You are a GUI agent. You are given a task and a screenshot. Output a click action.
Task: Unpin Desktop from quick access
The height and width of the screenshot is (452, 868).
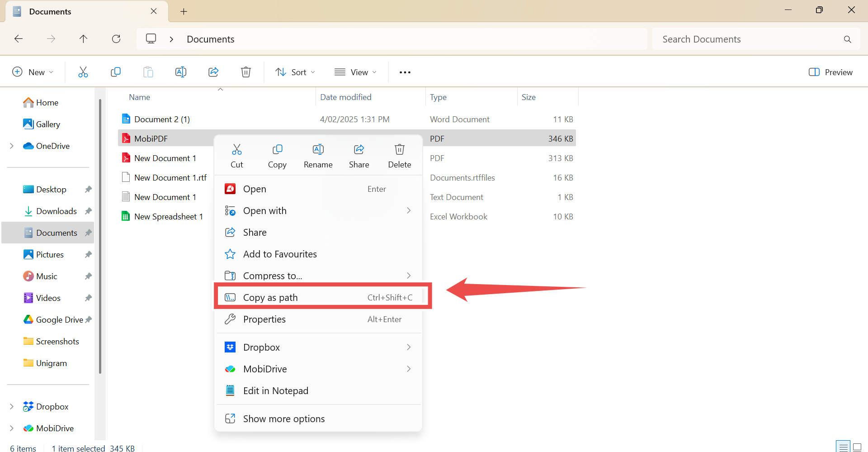click(88, 189)
